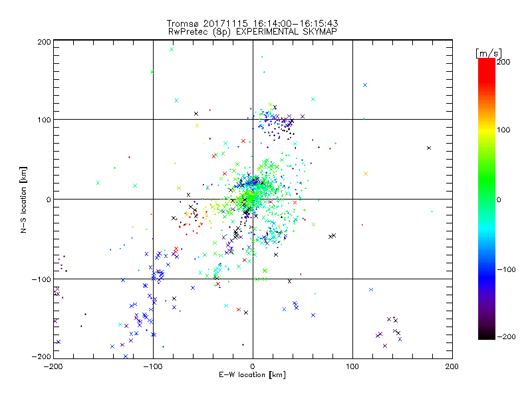Click the x-axis tick label '-200'
532x399 pixels.
[53, 366]
